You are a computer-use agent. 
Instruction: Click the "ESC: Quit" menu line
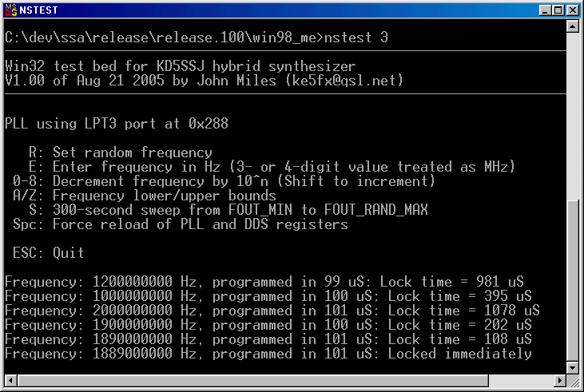point(49,253)
